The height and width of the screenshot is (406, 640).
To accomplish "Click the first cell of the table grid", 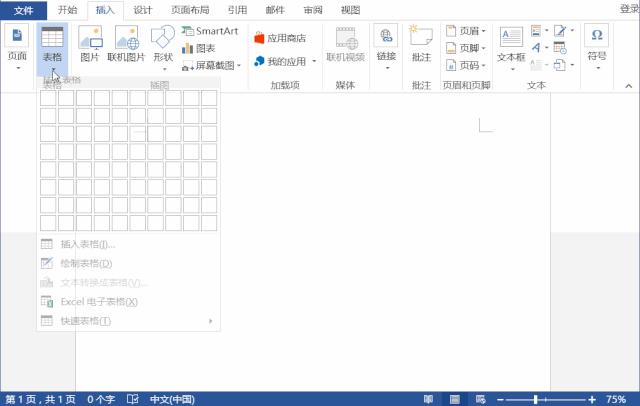I will coord(48,98).
